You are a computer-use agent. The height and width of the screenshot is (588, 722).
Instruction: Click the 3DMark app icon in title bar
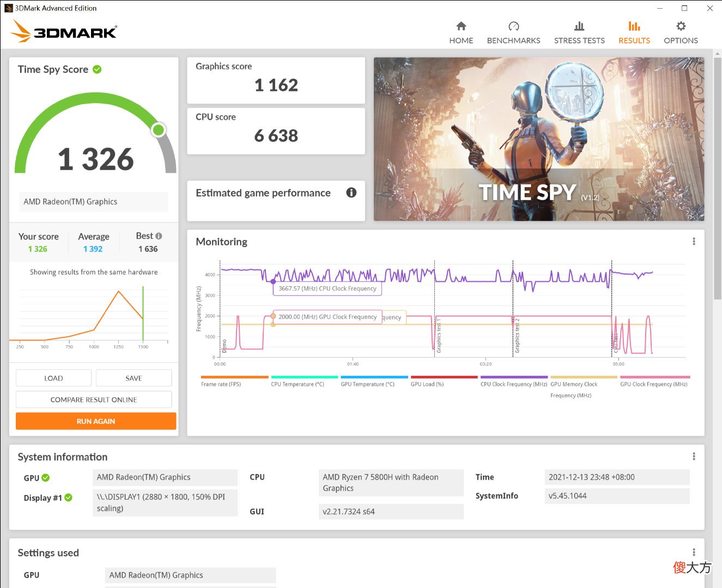click(8, 8)
